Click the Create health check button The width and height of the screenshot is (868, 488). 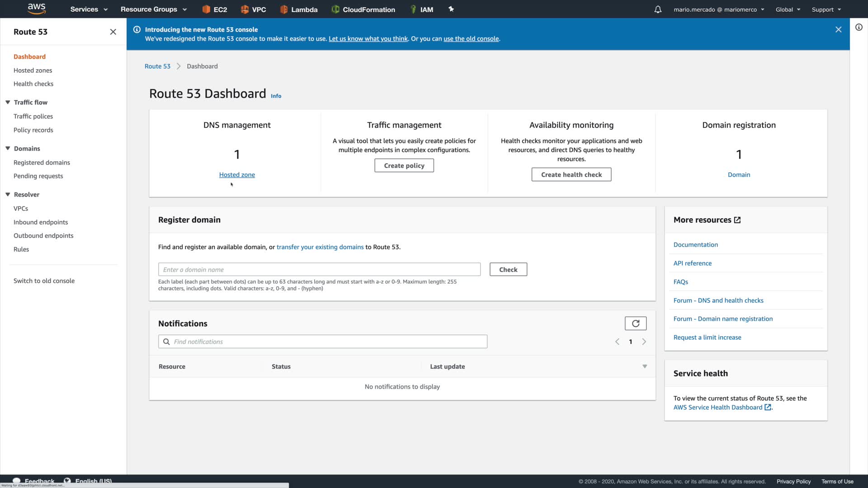[x=571, y=175]
